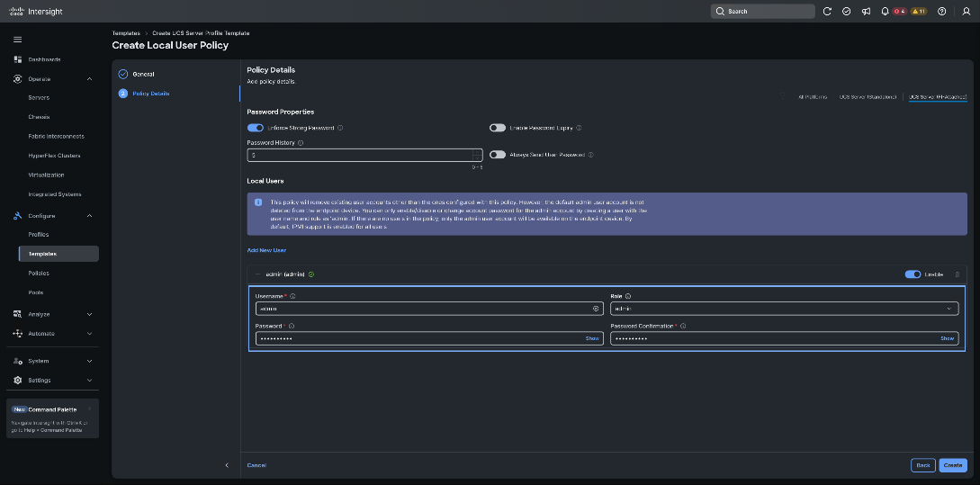This screenshot has height=485, width=980.
Task: Open the Role dropdown
Action: tap(785, 309)
